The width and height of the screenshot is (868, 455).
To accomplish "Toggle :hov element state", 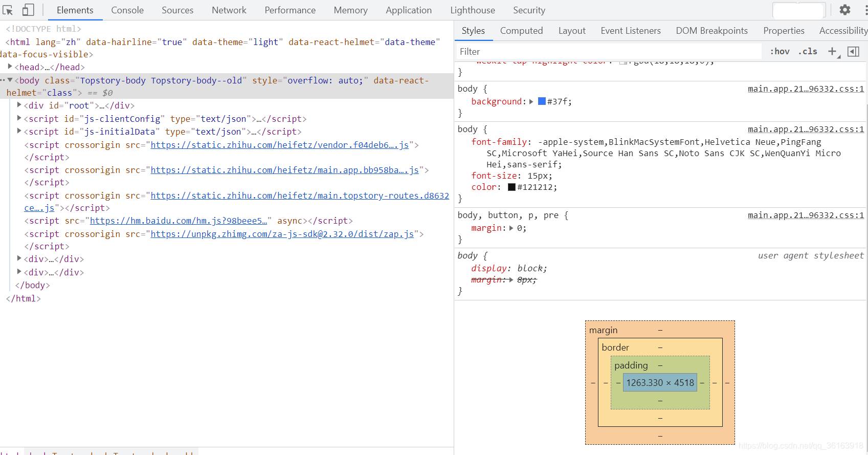I will [780, 51].
